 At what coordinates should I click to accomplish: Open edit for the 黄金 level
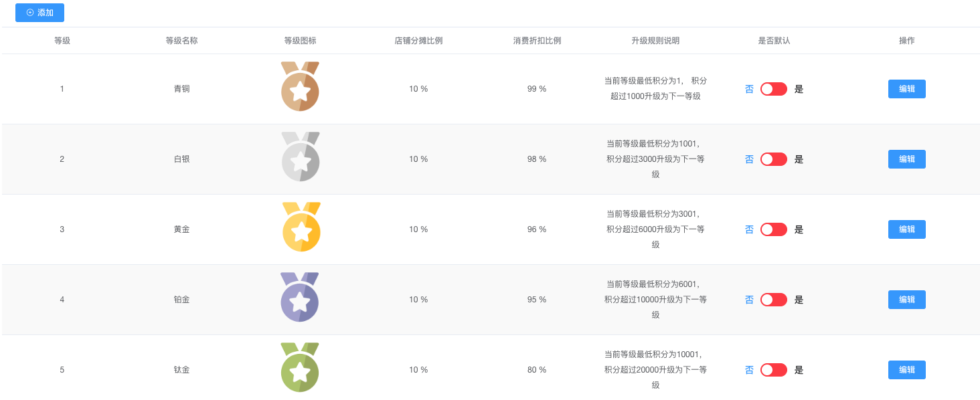click(x=906, y=229)
